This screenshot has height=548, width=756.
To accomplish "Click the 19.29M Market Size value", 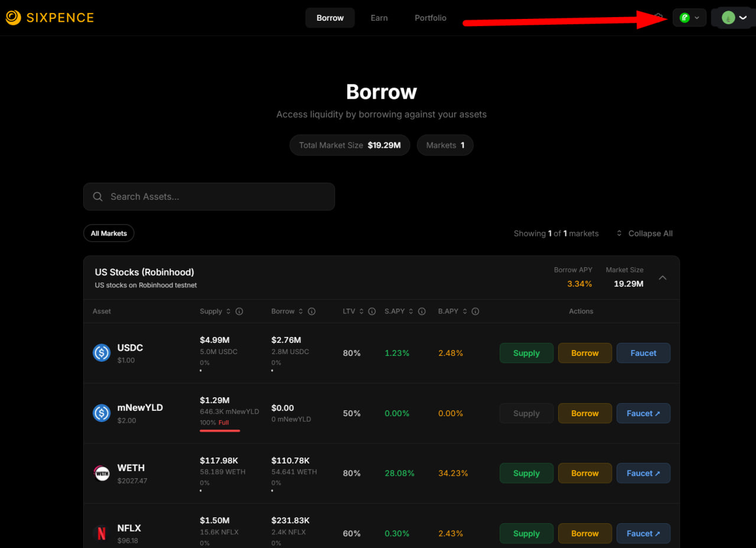I will [x=628, y=284].
